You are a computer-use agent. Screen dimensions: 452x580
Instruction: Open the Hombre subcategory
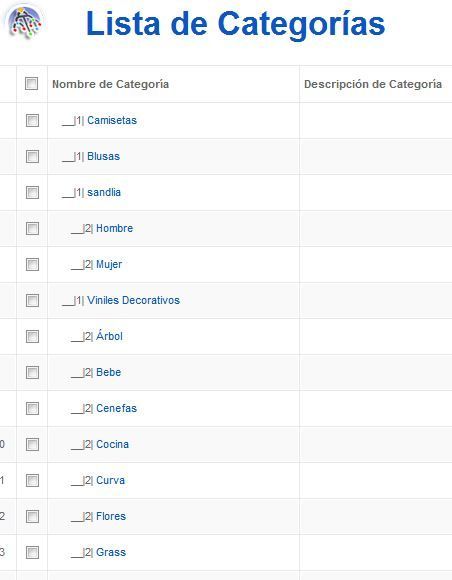(114, 228)
